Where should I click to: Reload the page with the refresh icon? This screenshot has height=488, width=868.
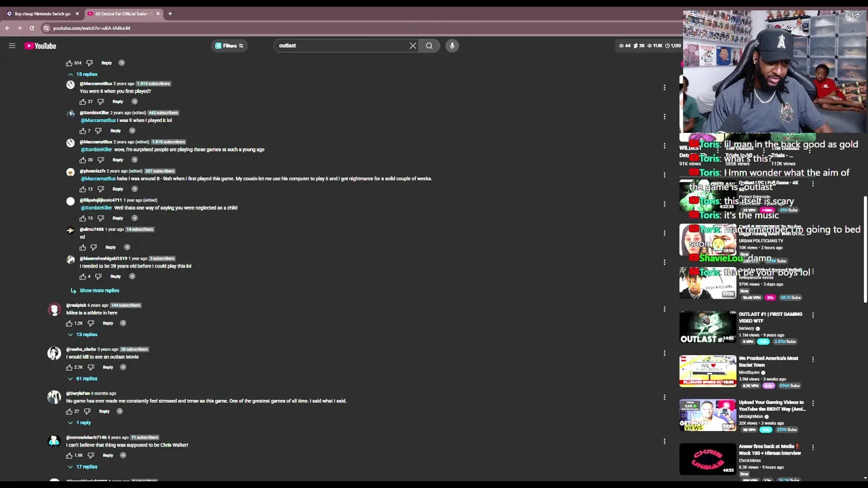click(31, 28)
